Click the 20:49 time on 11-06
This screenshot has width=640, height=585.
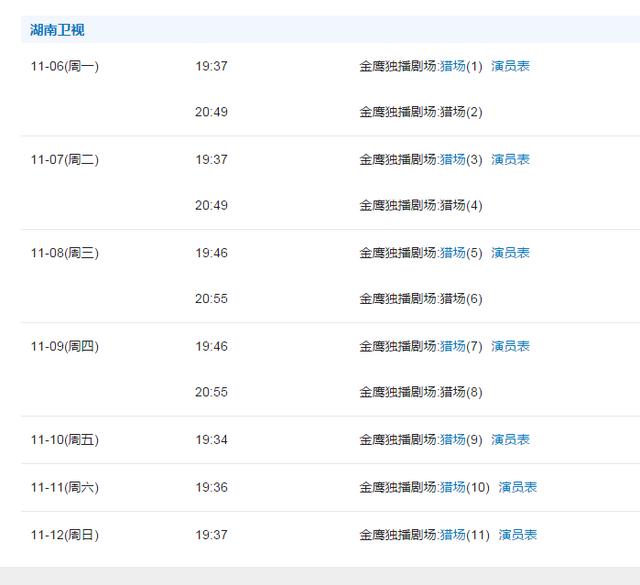point(211,111)
